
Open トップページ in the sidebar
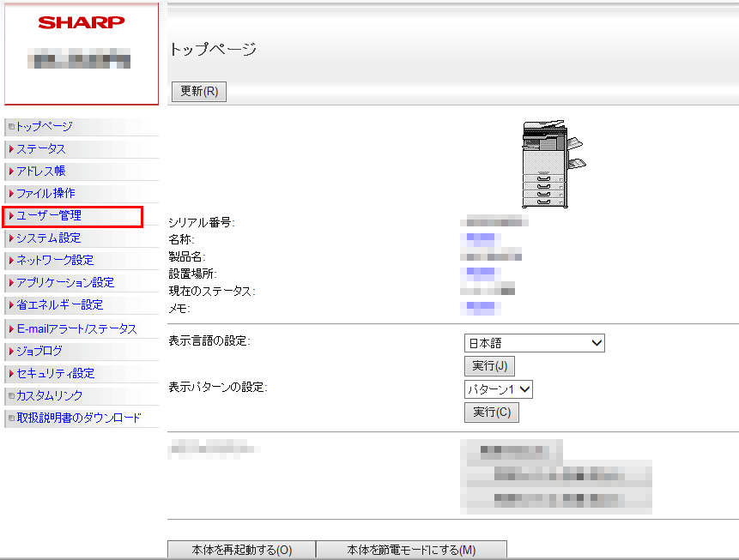tap(45, 127)
